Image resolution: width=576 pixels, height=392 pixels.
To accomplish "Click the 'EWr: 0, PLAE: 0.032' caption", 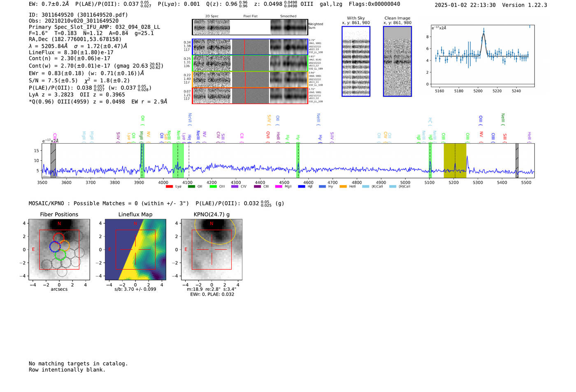I will [212, 294].
